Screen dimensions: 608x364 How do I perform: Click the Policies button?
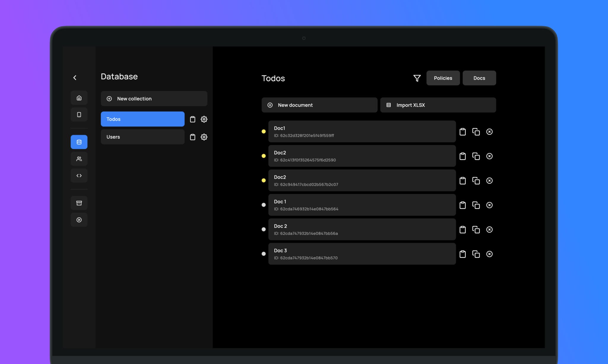pyautogui.click(x=443, y=78)
